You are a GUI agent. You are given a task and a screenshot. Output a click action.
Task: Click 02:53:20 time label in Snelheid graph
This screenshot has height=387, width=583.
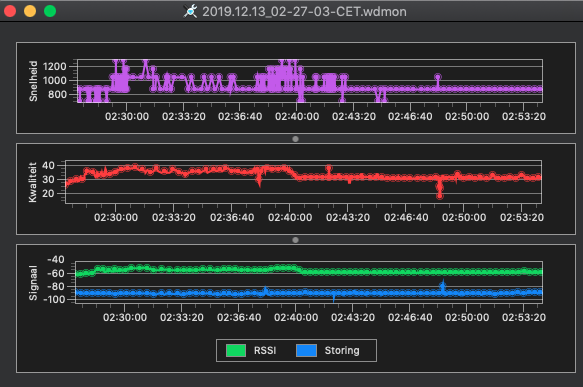pos(524,116)
